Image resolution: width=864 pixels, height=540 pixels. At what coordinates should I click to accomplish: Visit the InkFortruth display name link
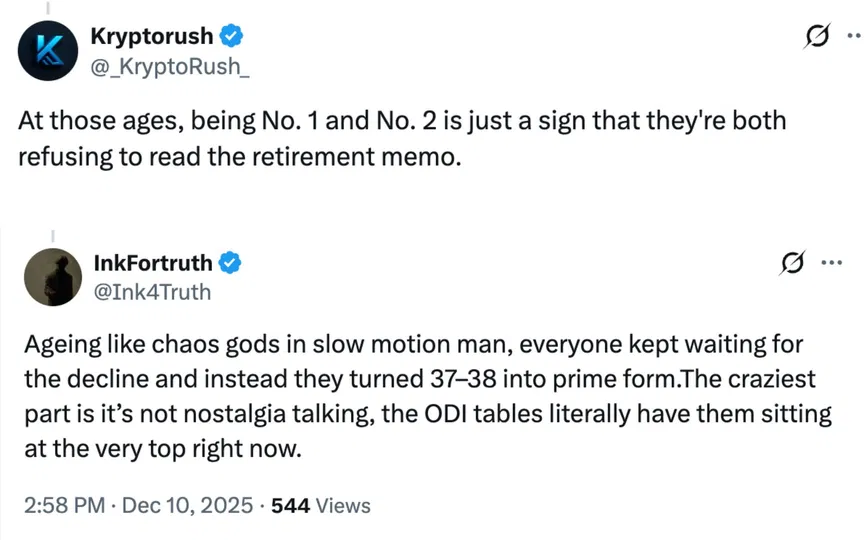point(152,263)
